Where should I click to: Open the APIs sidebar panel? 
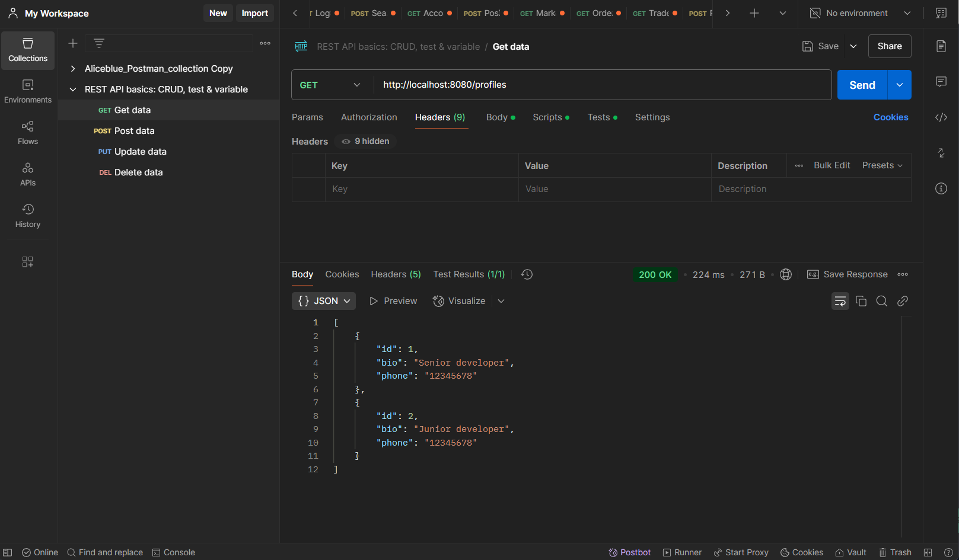click(28, 175)
